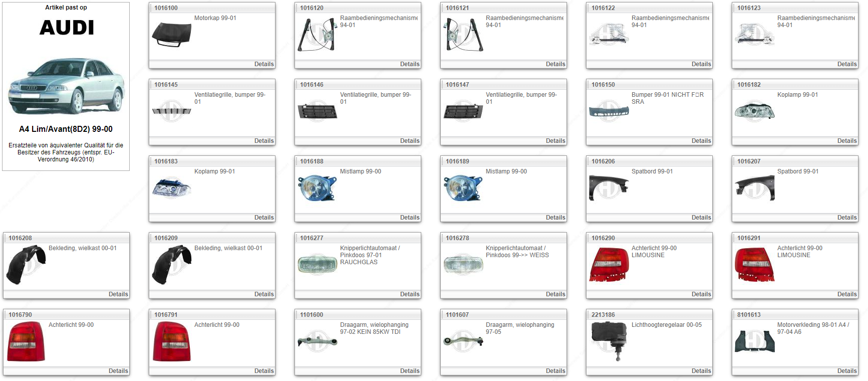This screenshot has height=381, width=868.
Task: Click the RAUCHGLAS indicator image 1016277
Action: pyautogui.click(x=317, y=265)
